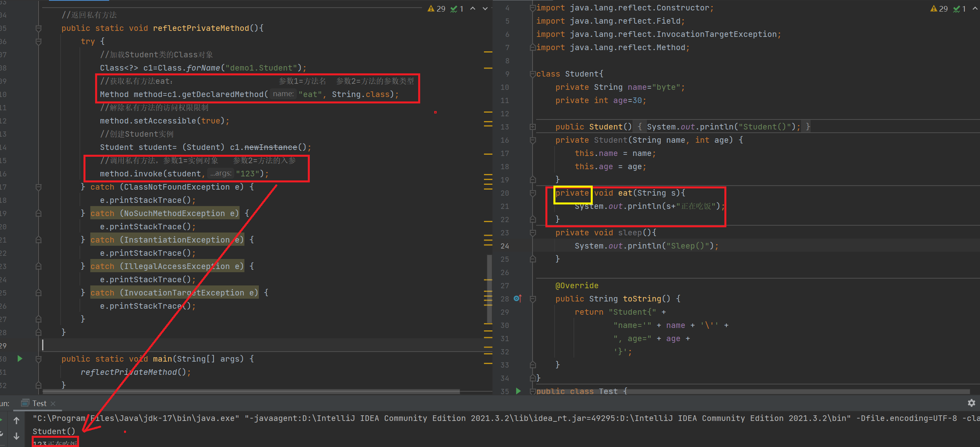Click the down arrow in Run console toolbar
The height and width of the screenshot is (447, 980).
pyautogui.click(x=16, y=436)
